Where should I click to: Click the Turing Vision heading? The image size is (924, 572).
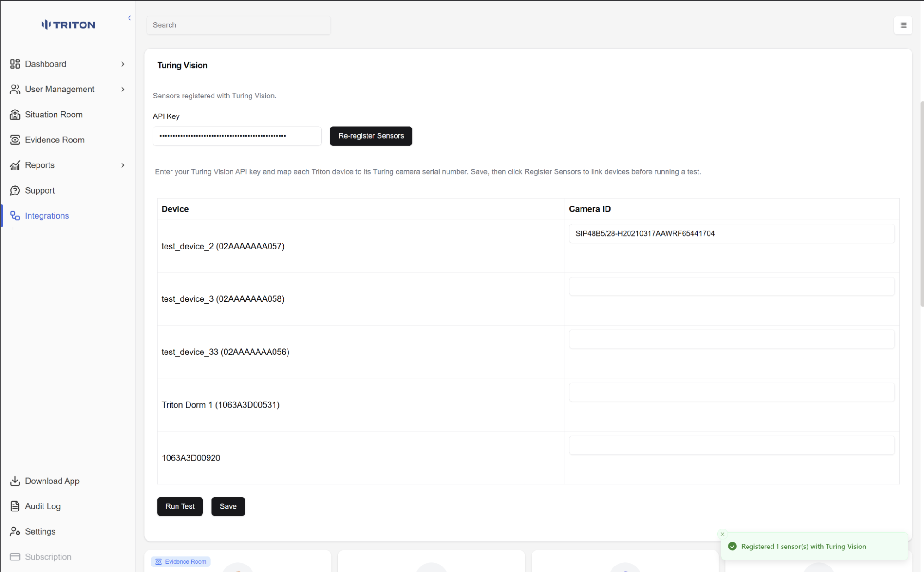182,65
